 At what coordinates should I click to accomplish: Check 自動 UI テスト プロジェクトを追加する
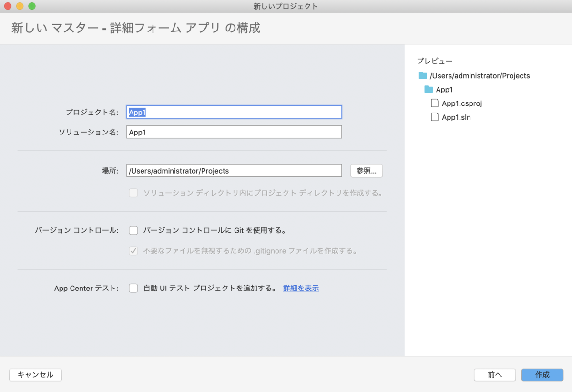click(x=133, y=288)
